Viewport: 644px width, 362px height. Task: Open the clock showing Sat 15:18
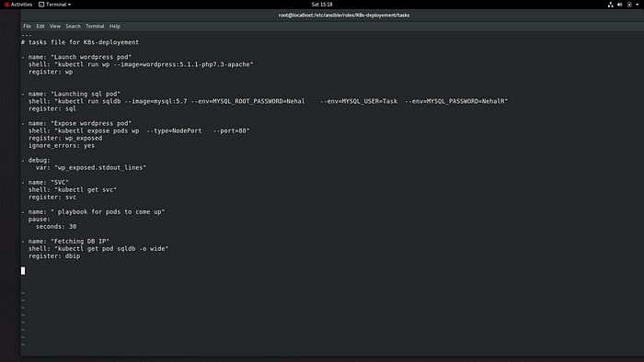[322, 5]
